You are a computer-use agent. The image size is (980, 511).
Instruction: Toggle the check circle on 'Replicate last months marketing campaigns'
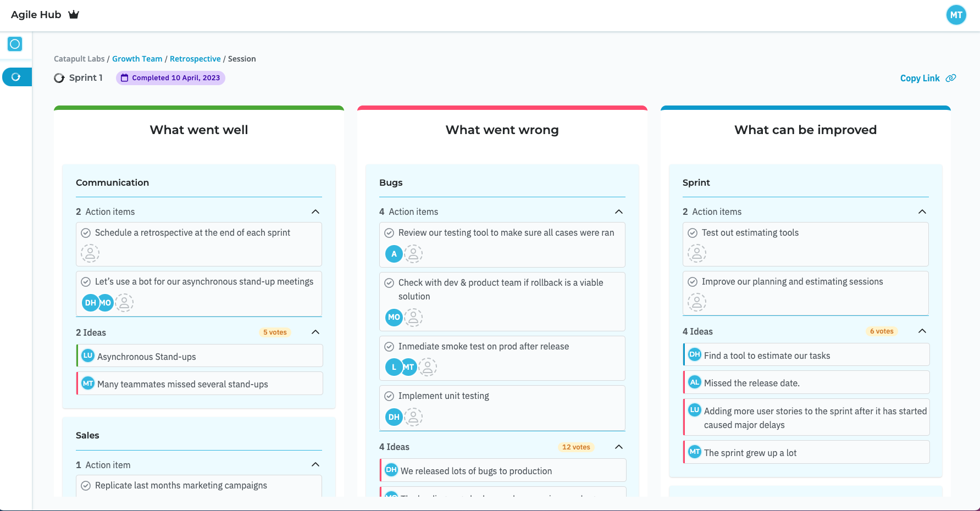click(x=86, y=485)
